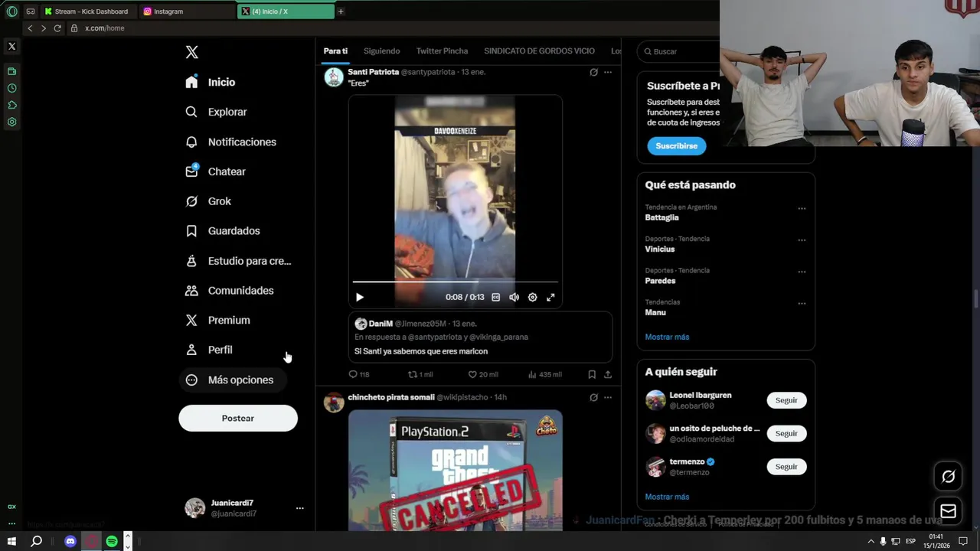Screen dimensions: 980x551
Task: Select the Siguiendo timeline tab
Action: (x=381, y=51)
